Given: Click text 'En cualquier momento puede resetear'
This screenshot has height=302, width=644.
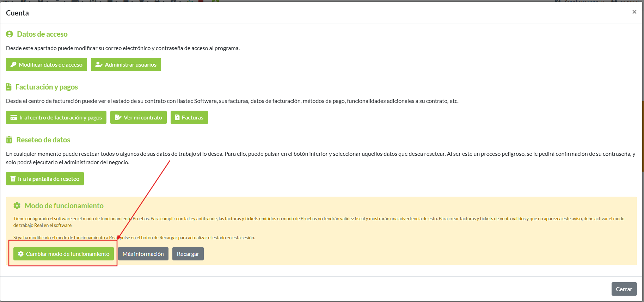Looking at the screenshot, I should click(x=321, y=158).
